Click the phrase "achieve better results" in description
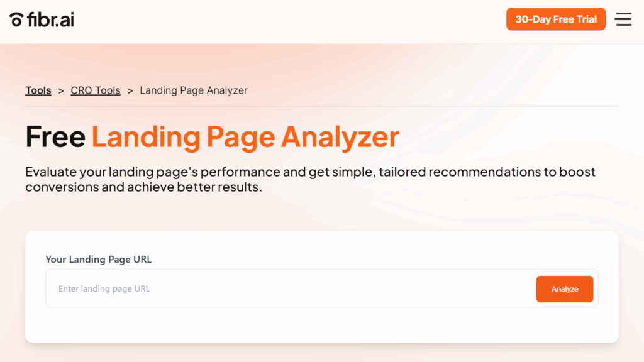This screenshot has height=362, width=644. [x=194, y=187]
